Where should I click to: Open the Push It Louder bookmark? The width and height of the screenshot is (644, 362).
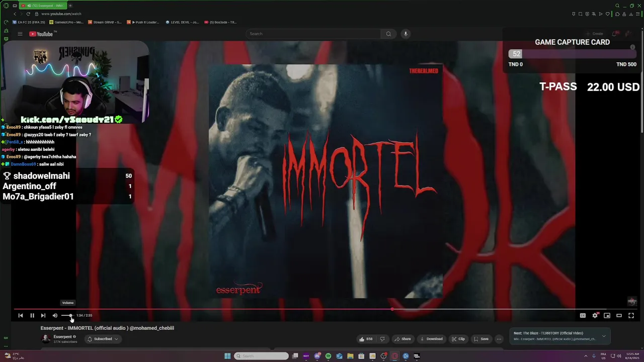[143, 22]
